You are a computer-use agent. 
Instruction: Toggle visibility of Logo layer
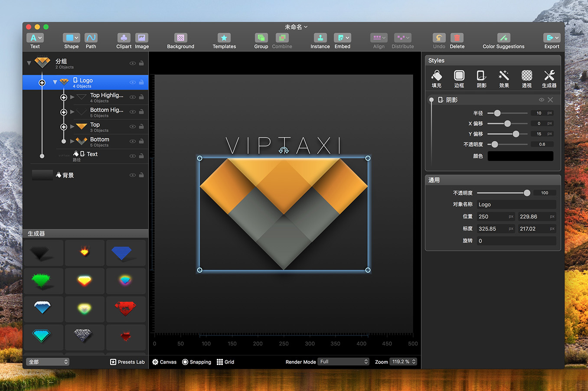click(x=133, y=82)
